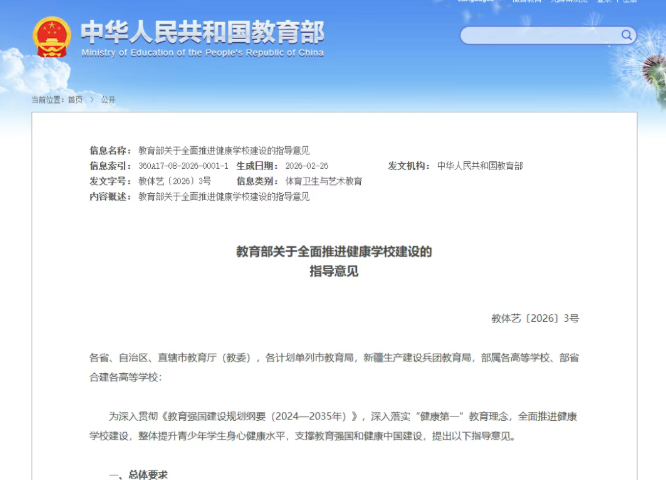
Task: Click the breadcrumb arrow separator after 首页
Action: 91,100
